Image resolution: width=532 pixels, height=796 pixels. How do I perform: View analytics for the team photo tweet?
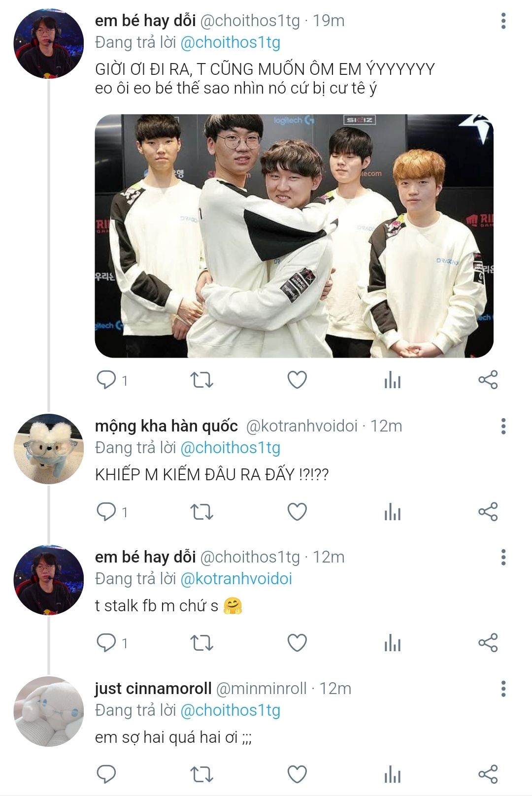[x=392, y=380]
